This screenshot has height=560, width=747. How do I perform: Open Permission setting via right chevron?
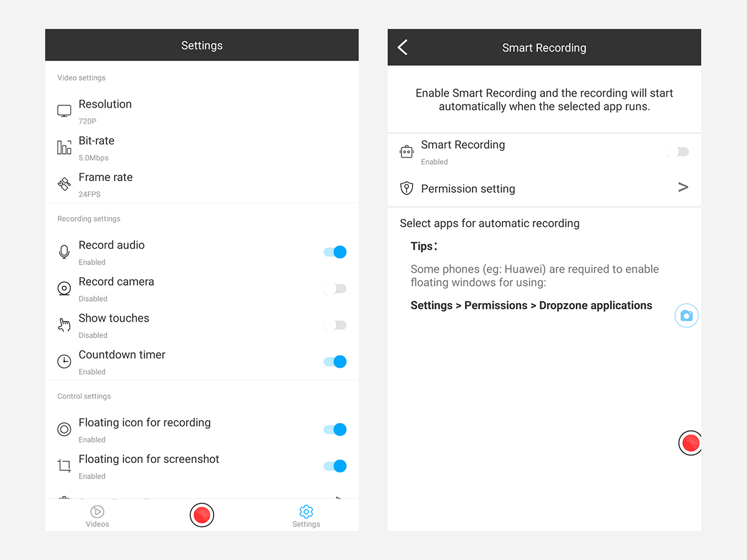(x=683, y=187)
